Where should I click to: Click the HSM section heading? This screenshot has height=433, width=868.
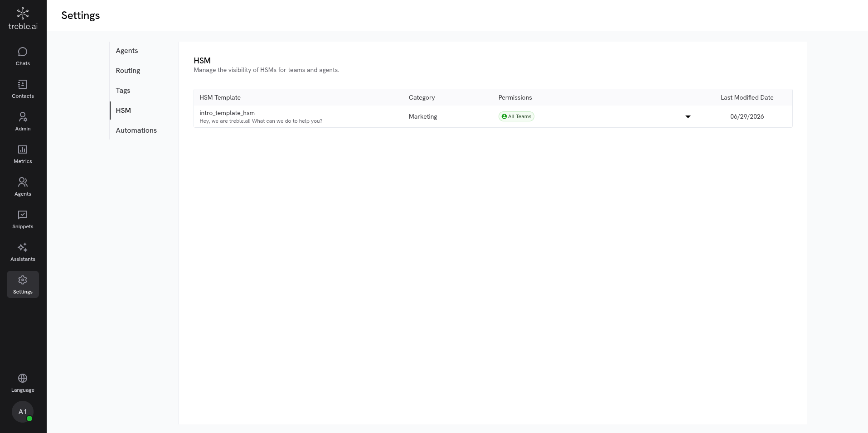(202, 60)
